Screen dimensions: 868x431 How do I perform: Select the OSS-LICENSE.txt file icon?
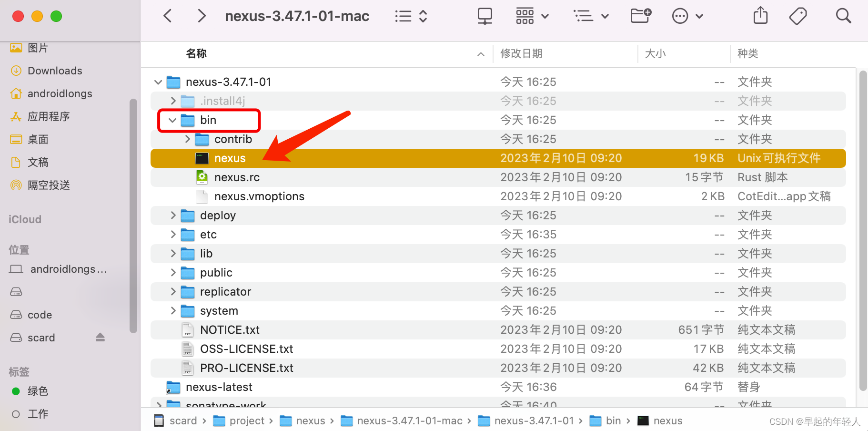(x=188, y=349)
